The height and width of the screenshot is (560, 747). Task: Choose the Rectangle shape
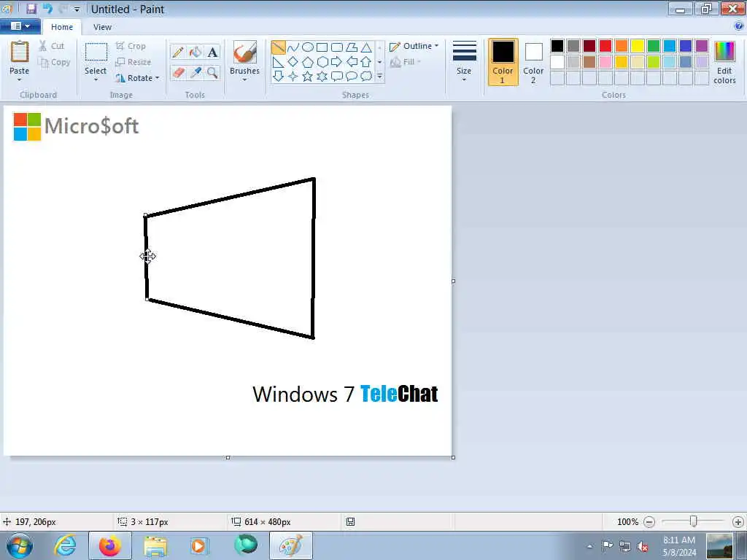pos(322,47)
